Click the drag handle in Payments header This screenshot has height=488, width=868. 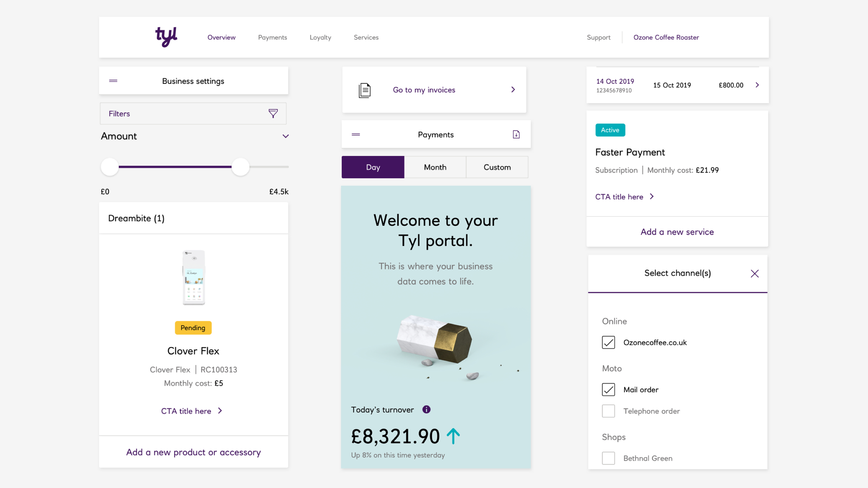point(356,134)
